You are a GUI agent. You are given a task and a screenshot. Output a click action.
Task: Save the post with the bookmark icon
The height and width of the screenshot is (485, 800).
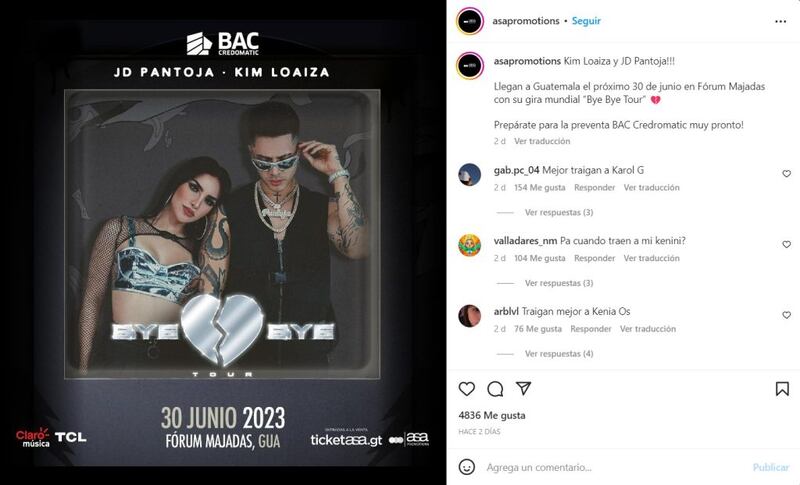pyautogui.click(x=782, y=389)
